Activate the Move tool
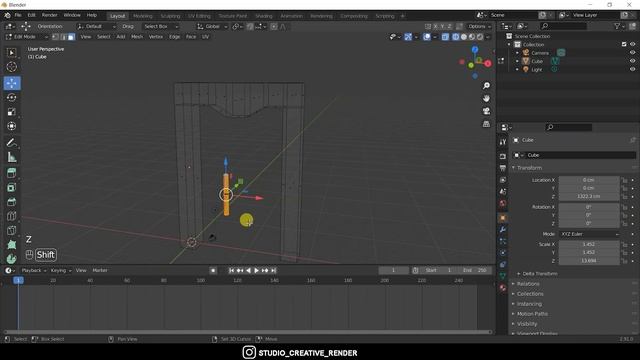This screenshot has width=640, height=360. click(x=12, y=83)
